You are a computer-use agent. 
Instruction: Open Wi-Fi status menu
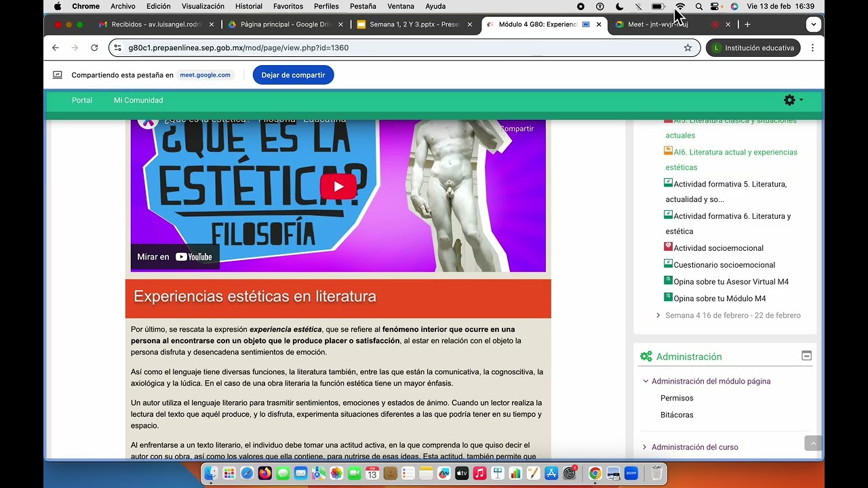pos(680,6)
